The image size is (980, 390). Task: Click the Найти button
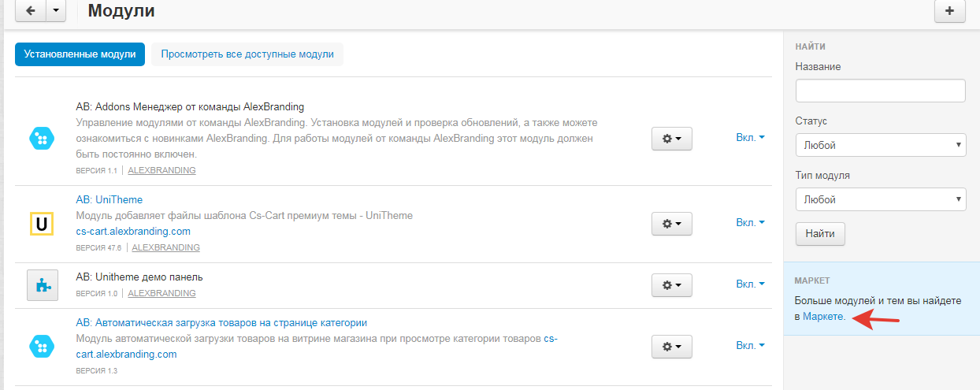pos(820,234)
